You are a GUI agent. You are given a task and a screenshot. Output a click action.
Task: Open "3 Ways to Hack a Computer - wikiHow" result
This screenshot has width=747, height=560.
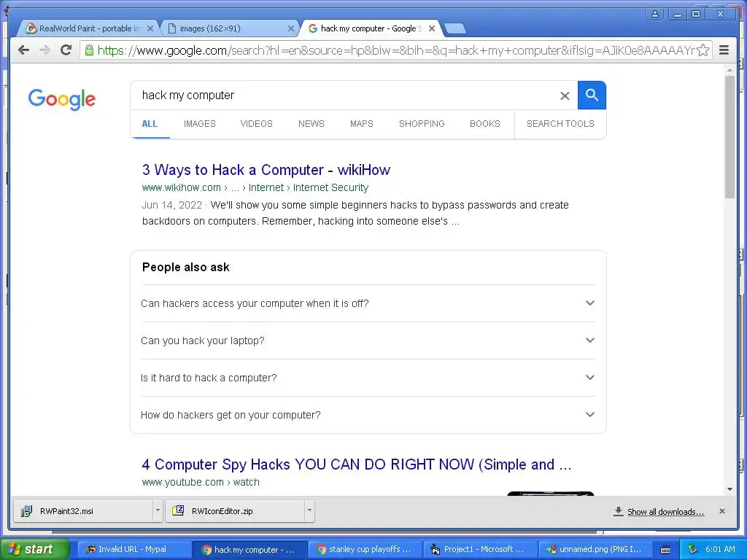266,170
